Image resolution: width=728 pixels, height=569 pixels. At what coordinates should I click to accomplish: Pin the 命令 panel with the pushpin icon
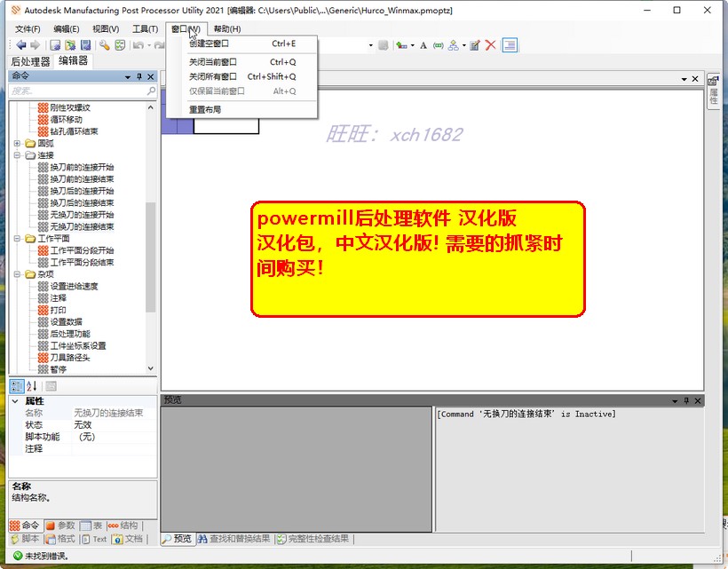coord(139,76)
